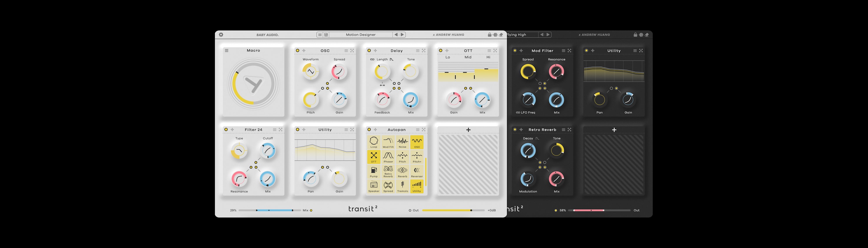
Task: Toggle the Delay module power LED
Action: pyautogui.click(x=369, y=50)
